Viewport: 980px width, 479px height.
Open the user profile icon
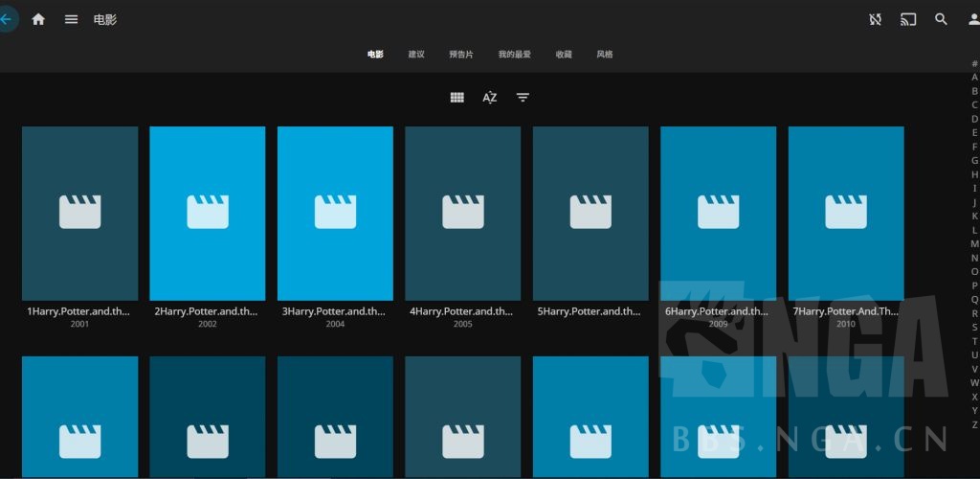(973, 19)
